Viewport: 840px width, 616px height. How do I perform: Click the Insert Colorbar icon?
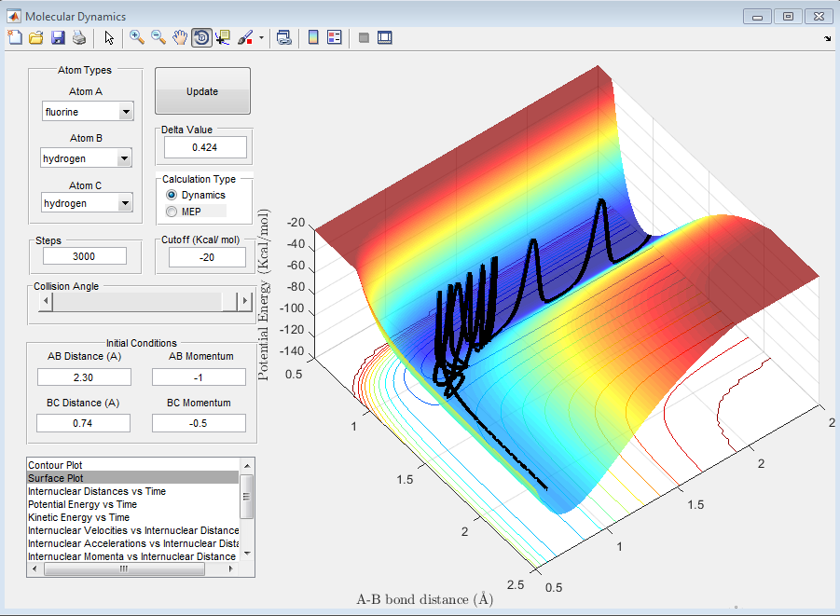pos(313,37)
